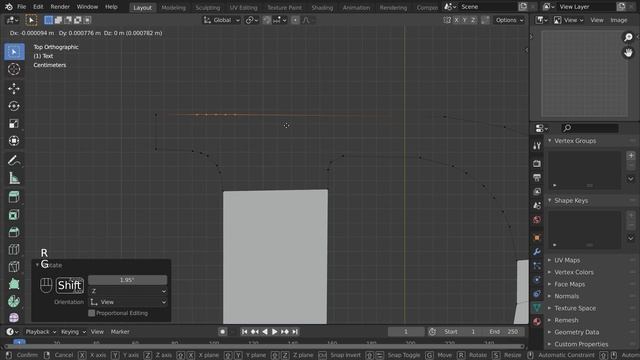Open the Keying popover
The height and width of the screenshot is (360, 640).
[x=73, y=332]
